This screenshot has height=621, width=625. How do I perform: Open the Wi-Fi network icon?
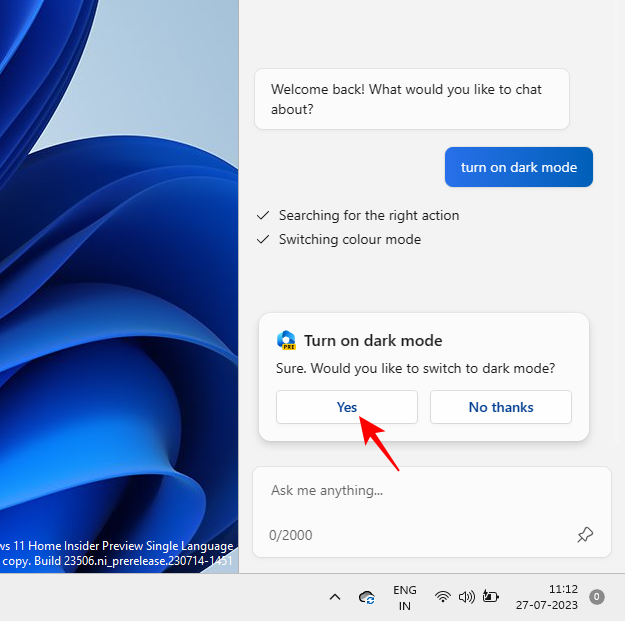(442, 597)
